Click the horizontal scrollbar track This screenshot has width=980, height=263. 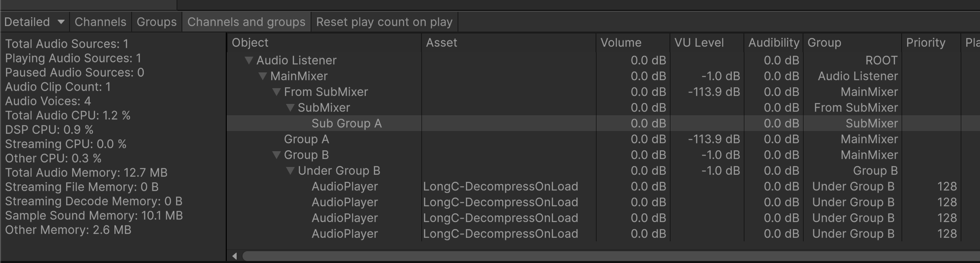(x=592, y=256)
